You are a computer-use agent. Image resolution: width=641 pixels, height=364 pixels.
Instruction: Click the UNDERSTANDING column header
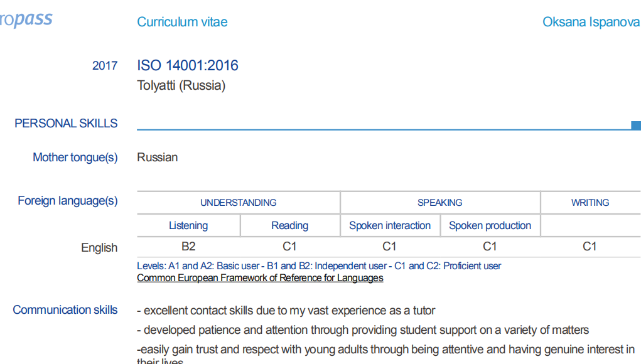click(x=239, y=203)
